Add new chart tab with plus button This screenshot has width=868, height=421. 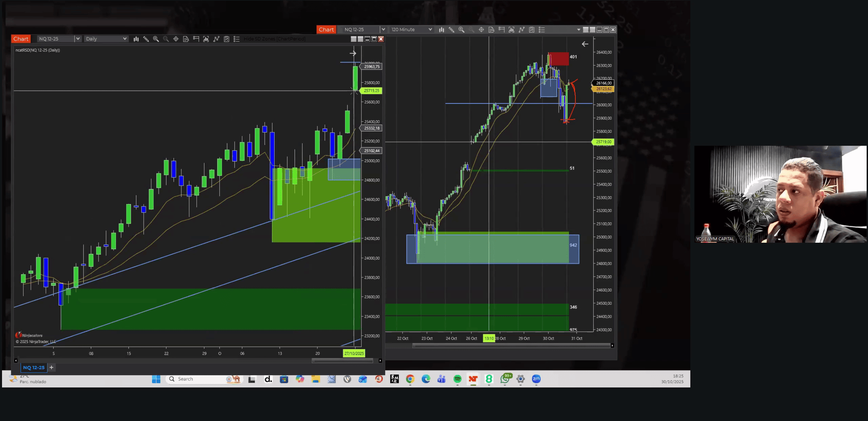52,367
